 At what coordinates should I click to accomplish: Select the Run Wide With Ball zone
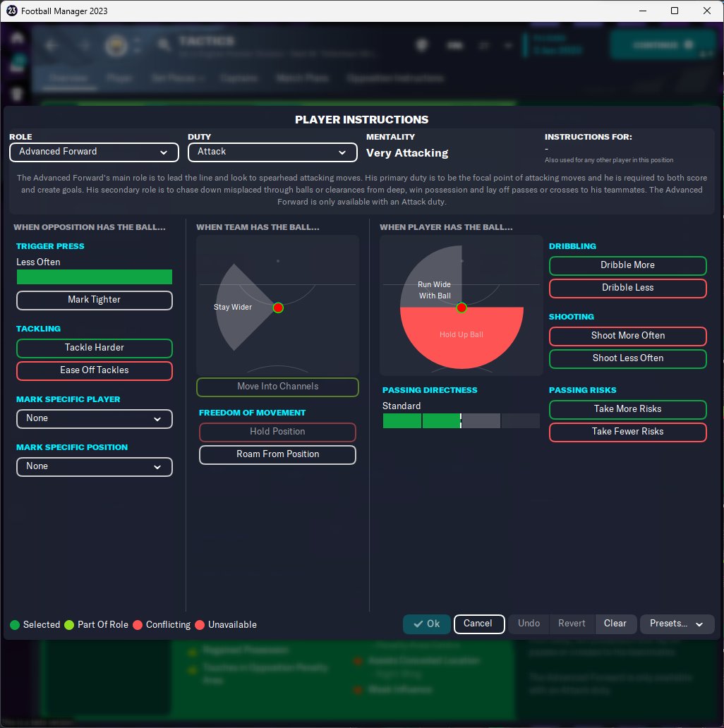434,290
